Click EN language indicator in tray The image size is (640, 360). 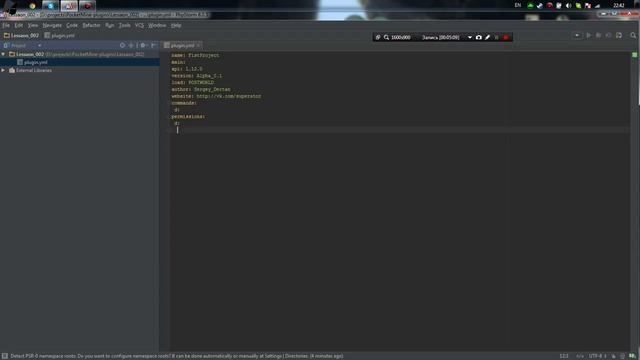coord(518,5)
